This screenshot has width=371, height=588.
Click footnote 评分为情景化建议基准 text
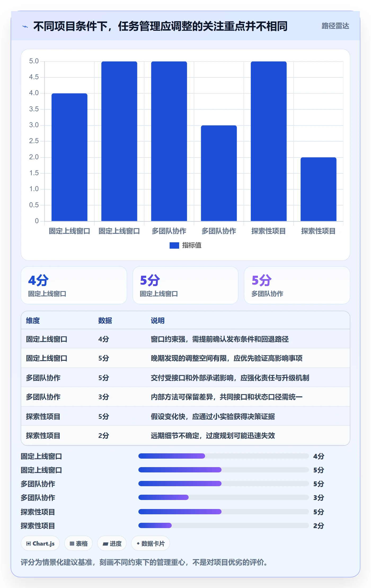pyautogui.click(x=144, y=562)
